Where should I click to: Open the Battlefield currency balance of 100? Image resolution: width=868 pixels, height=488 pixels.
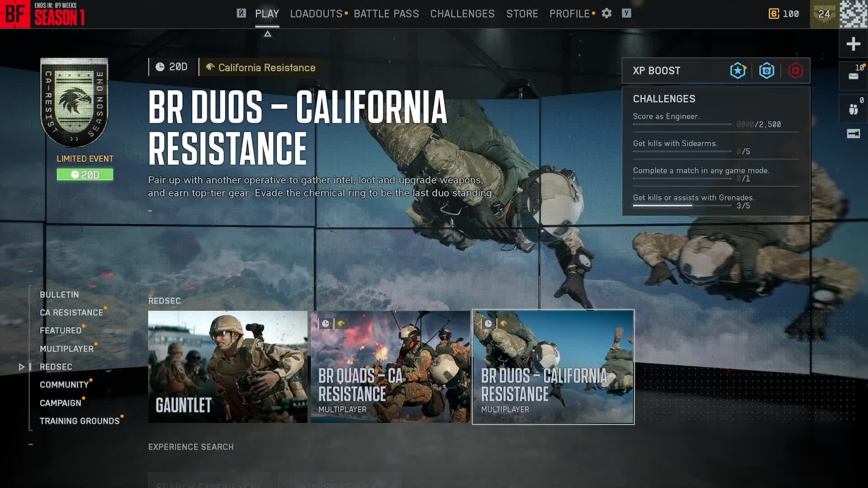(783, 14)
